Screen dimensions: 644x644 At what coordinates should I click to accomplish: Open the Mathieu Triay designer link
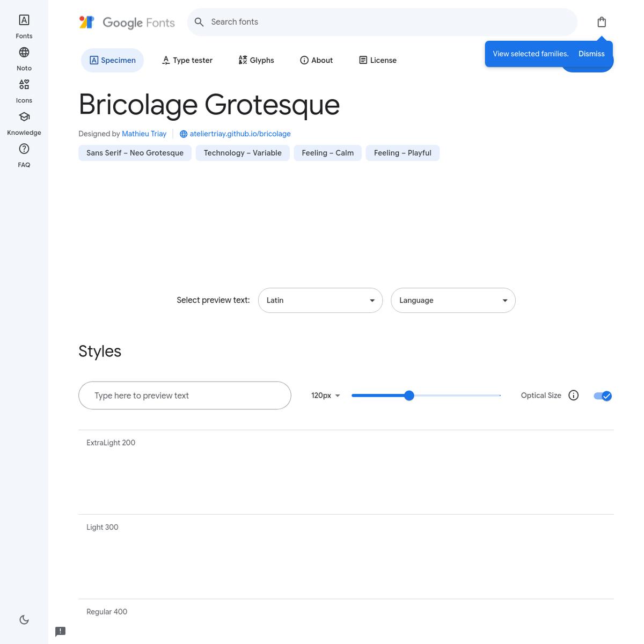click(144, 134)
